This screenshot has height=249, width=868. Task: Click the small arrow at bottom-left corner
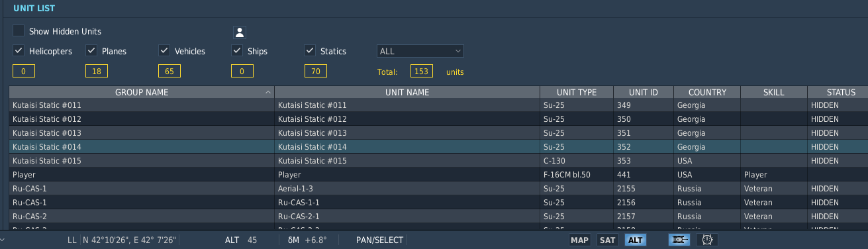(3, 240)
